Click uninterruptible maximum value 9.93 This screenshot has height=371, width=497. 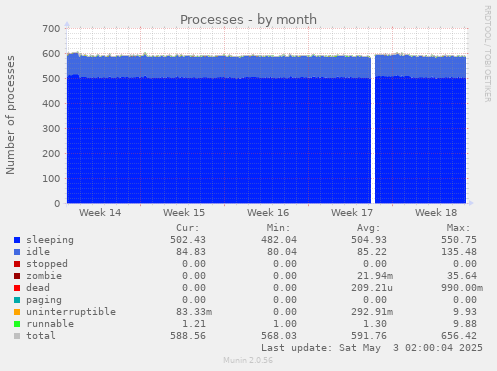(x=465, y=312)
